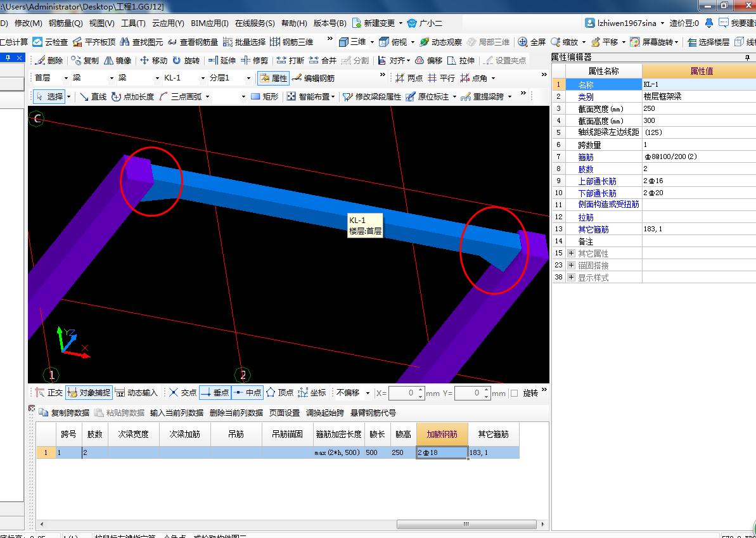Toggle 顶点 vertex snap

[x=279, y=393]
